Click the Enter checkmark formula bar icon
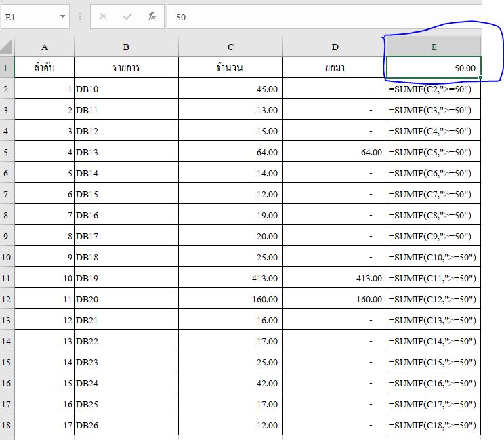Viewport: 504px width, 440px height. point(127,16)
